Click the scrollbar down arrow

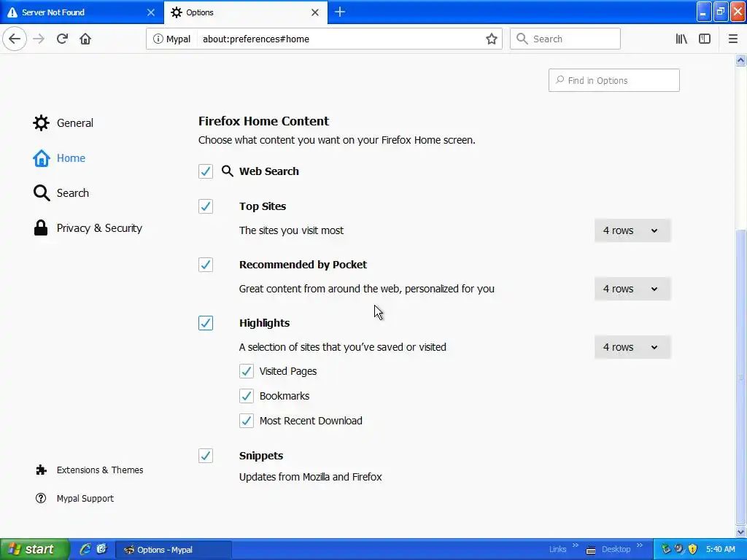point(740,532)
